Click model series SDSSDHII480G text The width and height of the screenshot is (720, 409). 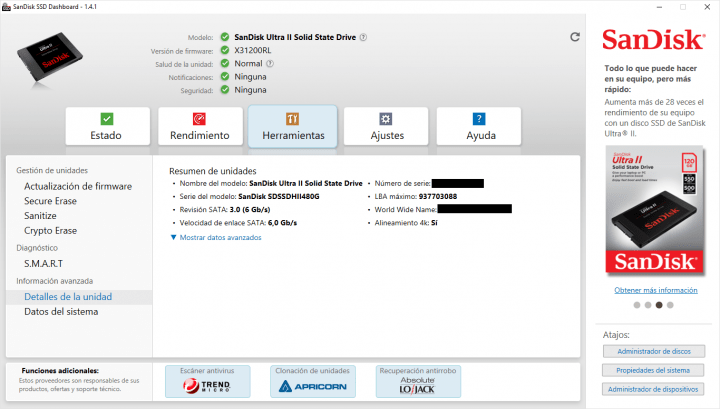279,196
